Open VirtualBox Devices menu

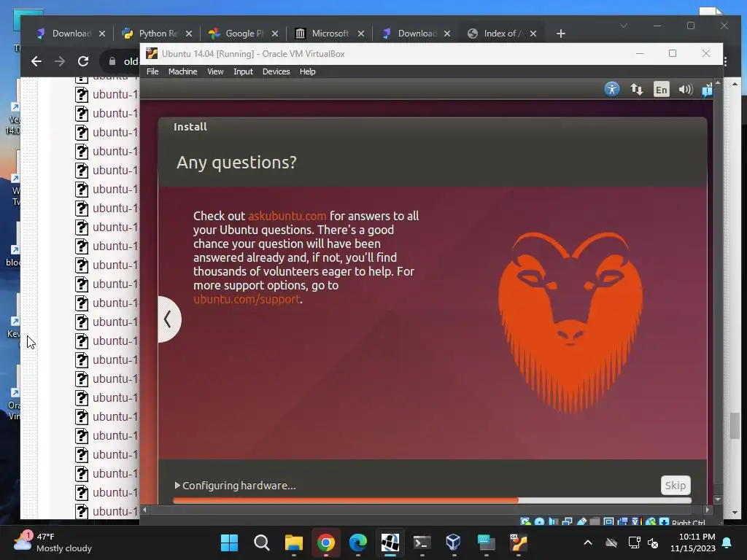tap(276, 71)
